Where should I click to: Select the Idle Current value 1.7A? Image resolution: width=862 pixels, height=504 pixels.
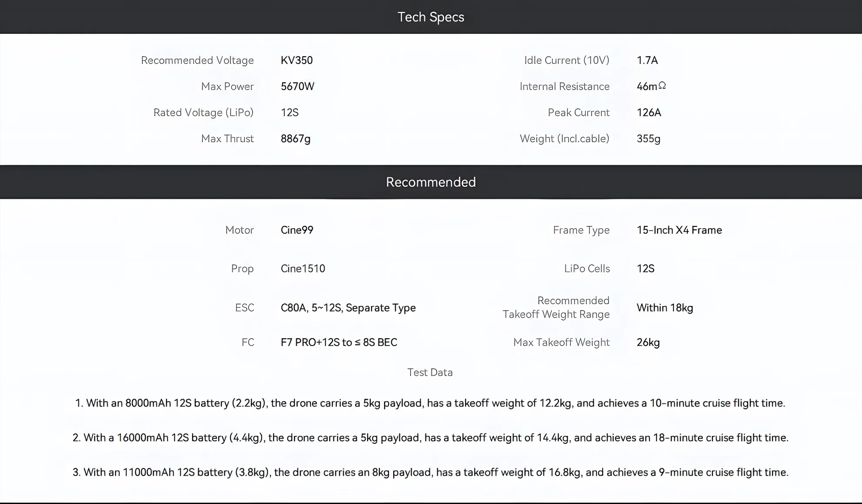pos(647,60)
